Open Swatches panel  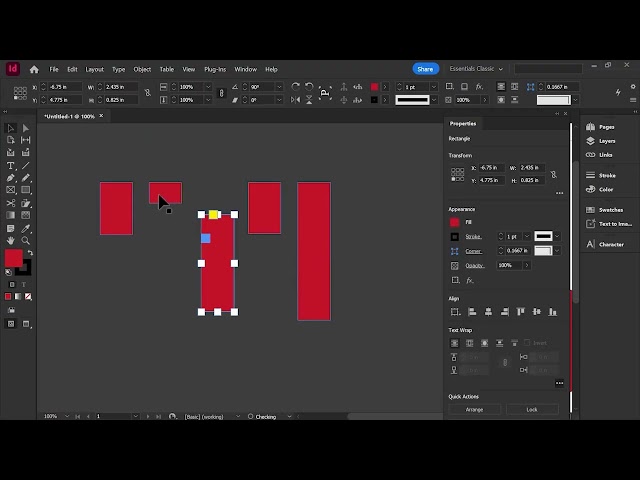604,210
